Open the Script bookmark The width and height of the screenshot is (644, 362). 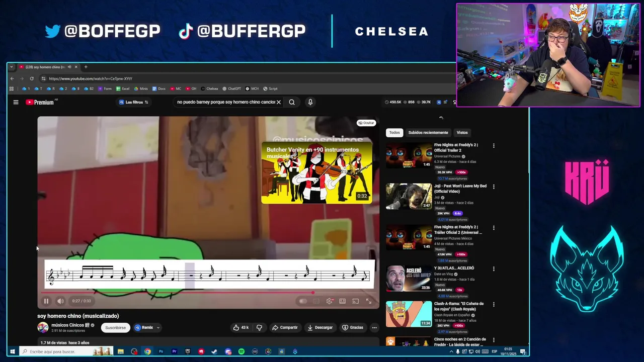point(270,88)
